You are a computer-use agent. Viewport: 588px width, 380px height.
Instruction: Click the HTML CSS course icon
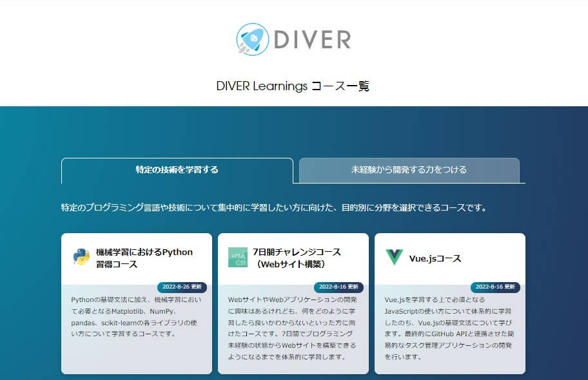238,258
